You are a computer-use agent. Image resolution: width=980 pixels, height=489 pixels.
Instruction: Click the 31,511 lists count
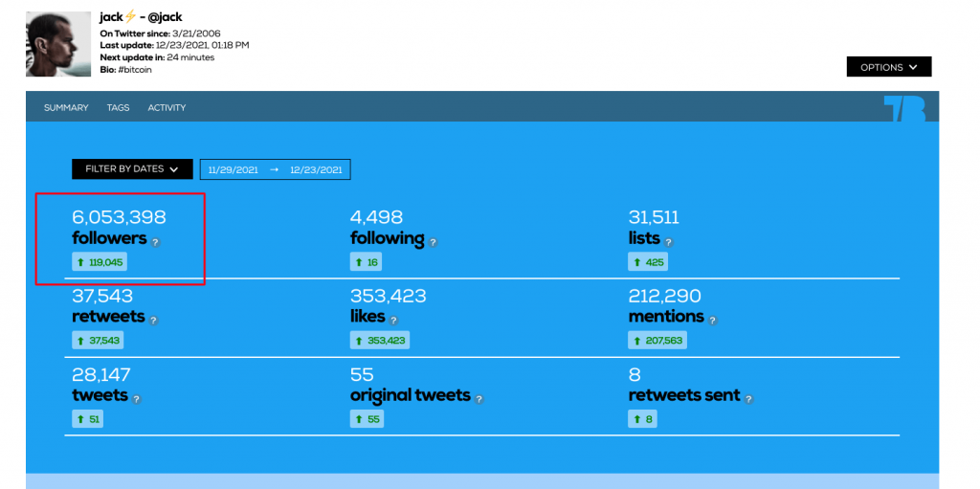pyautogui.click(x=654, y=217)
